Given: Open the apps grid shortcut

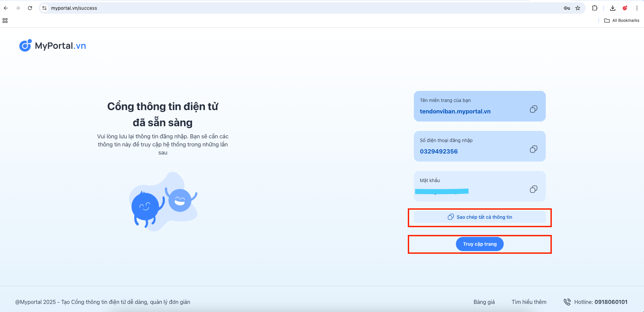Looking at the screenshot, I should pos(5,21).
